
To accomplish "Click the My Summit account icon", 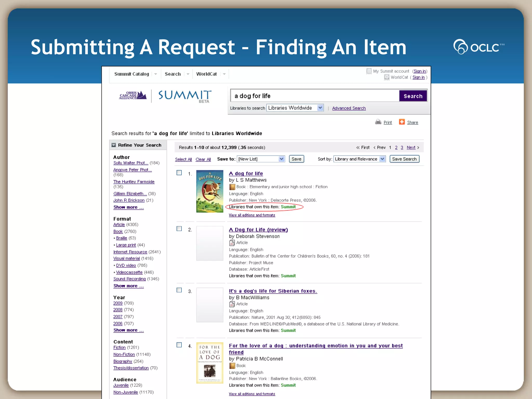I will pos(369,71).
